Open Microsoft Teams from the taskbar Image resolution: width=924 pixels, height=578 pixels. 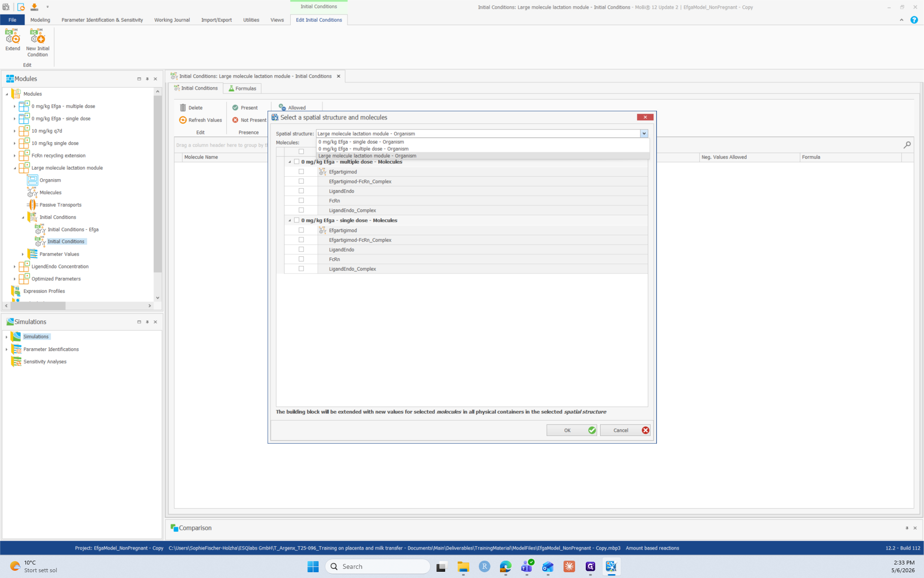(527, 566)
